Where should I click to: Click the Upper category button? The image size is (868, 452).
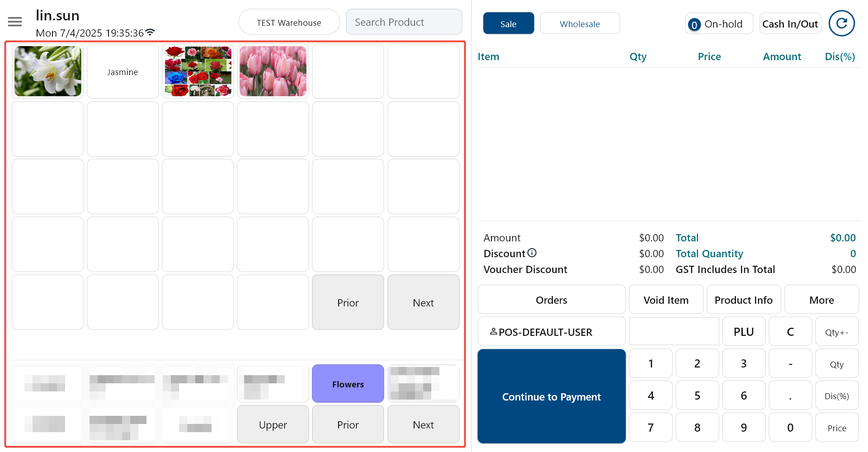(x=273, y=424)
